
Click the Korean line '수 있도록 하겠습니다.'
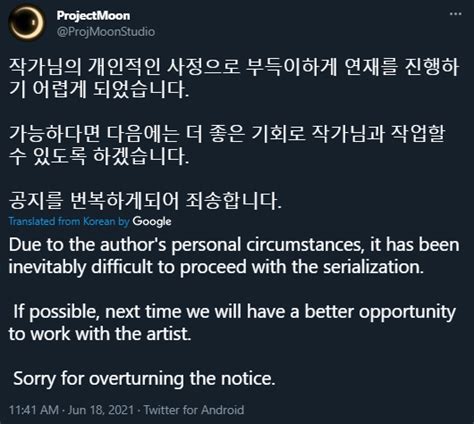(x=99, y=156)
